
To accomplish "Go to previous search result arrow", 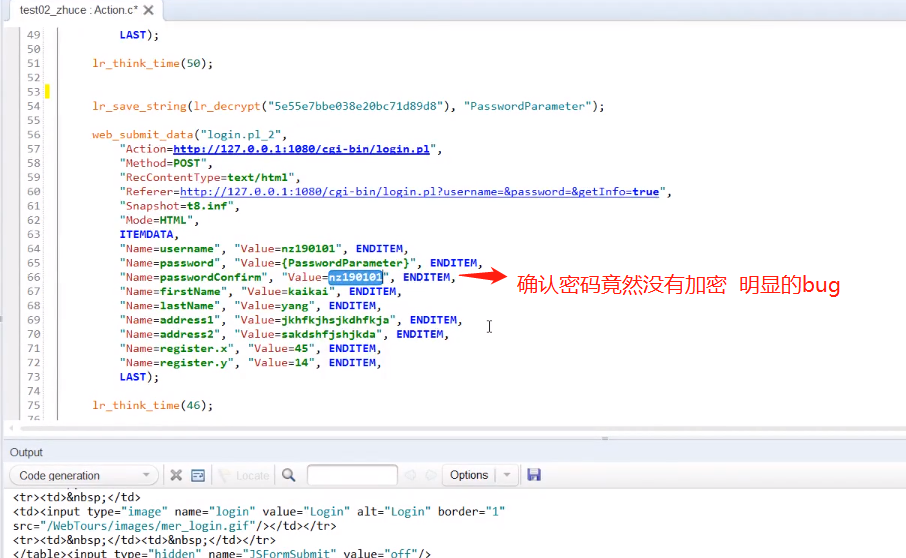I will pyautogui.click(x=410, y=475).
